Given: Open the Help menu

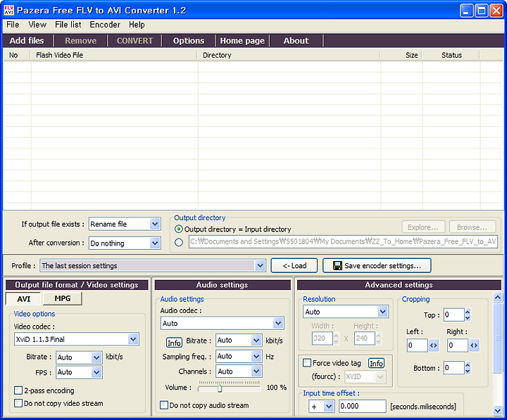Looking at the screenshot, I should click(x=137, y=25).
